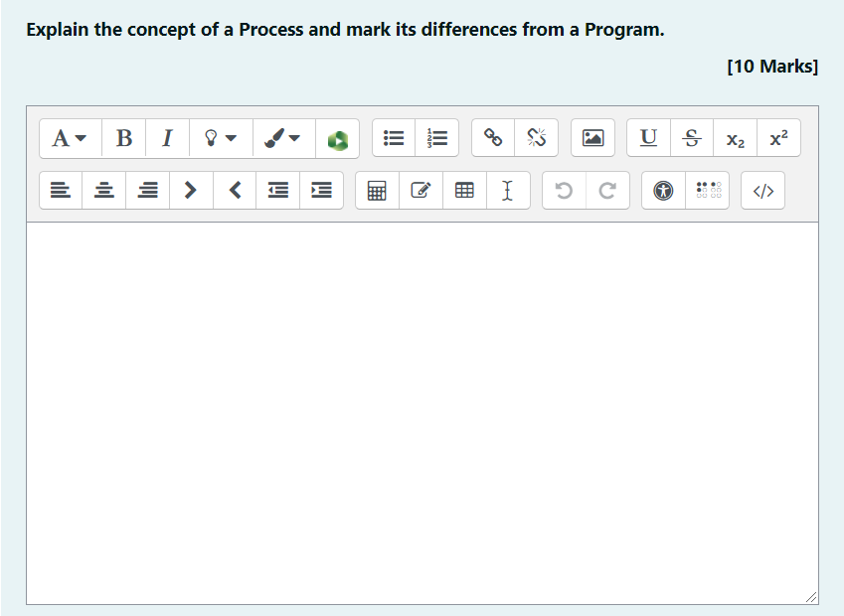Open the font colour lightbulb dropdown
Viewport: 844px width, 616px height.
(221, 138)
